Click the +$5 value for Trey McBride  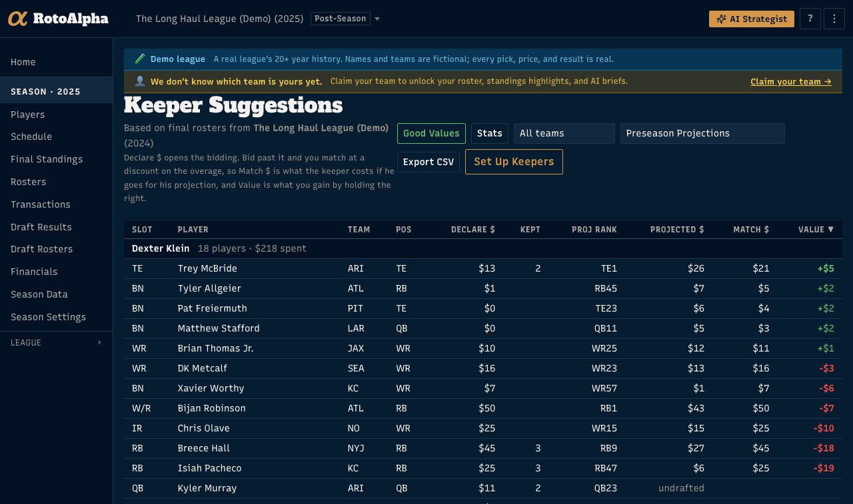point(826,268)
